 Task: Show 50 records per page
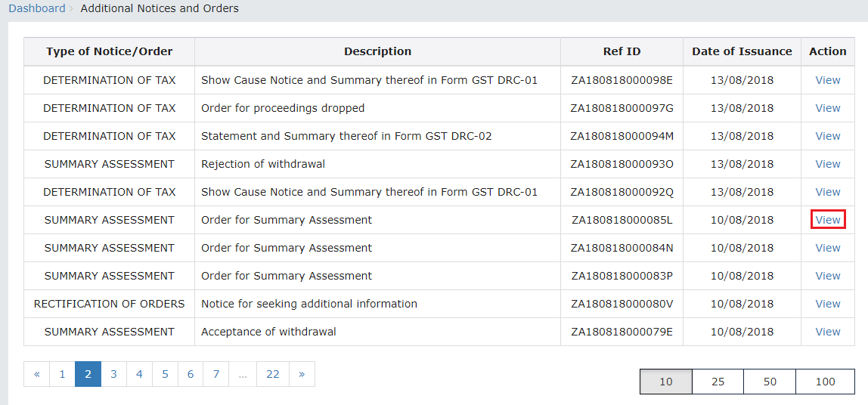click(x=770, y=382)
